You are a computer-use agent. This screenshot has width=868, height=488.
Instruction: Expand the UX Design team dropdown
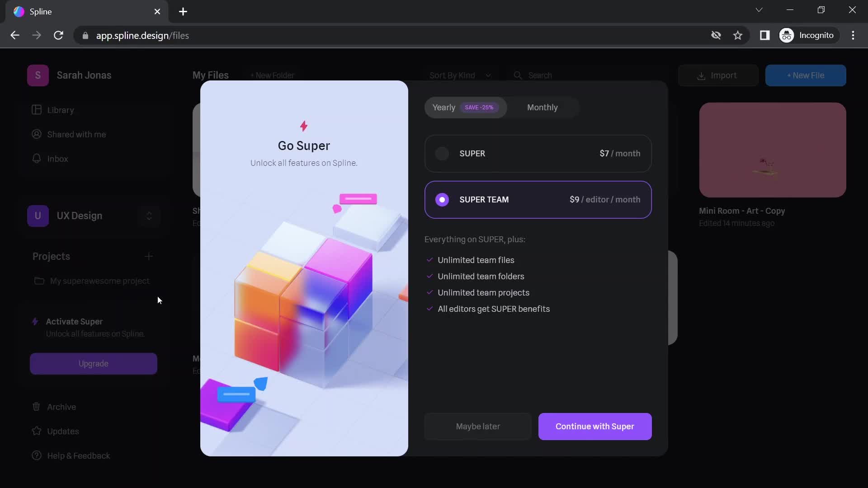(x=150, y=216)
